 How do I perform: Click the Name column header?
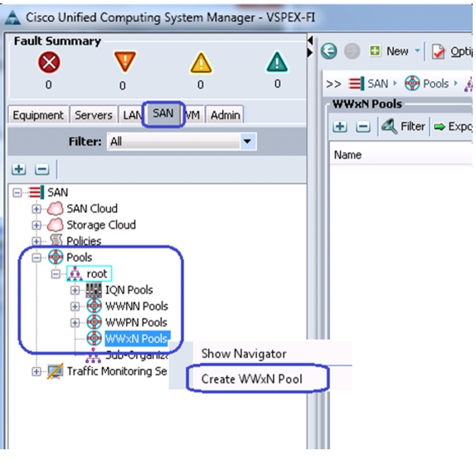[x=347, y=155]
